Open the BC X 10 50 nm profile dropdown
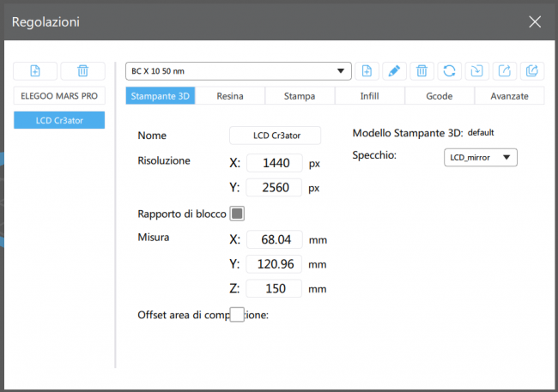The width and height of the screenshot is (558, 392). coord(239,70)
